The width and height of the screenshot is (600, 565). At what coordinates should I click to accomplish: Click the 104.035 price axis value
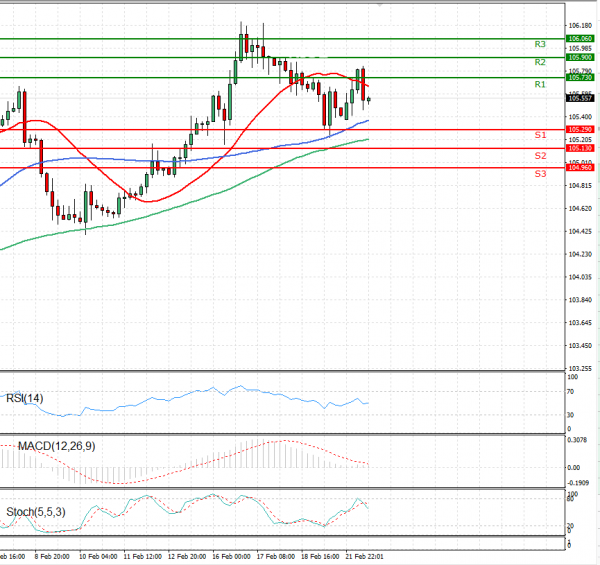tap(580, 277)
